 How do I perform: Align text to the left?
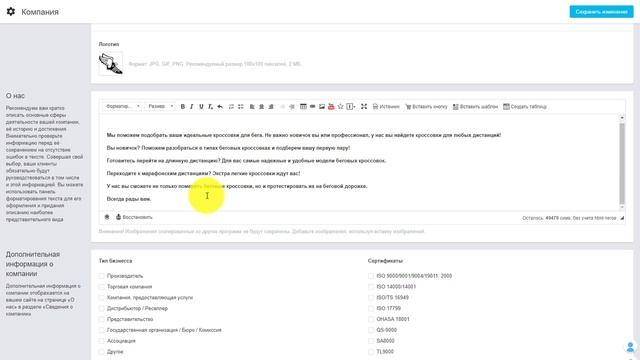[x=252, y=107]
